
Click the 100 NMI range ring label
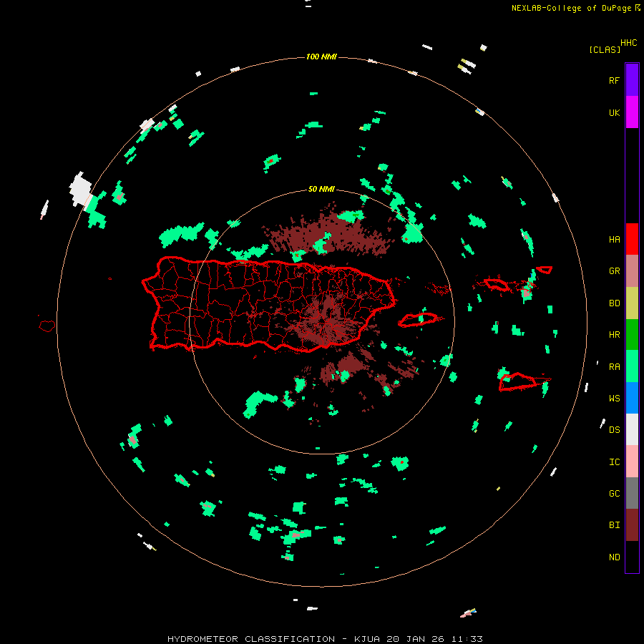coord(321,57)
